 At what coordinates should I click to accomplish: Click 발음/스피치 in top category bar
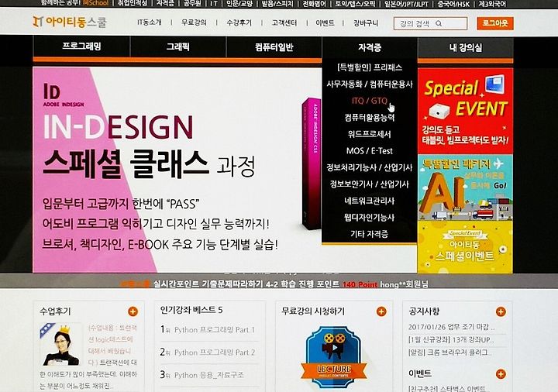(x=277, y=4)
